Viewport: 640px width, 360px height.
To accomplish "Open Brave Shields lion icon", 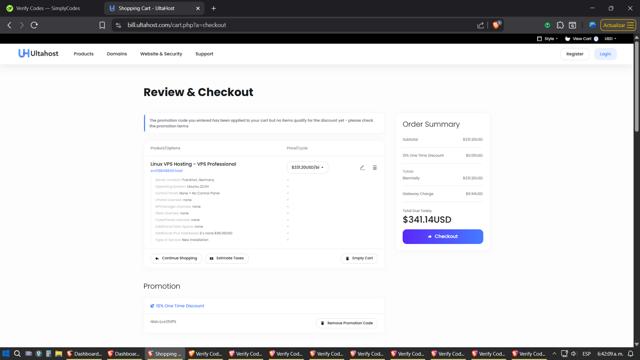I will click(496, 25).
